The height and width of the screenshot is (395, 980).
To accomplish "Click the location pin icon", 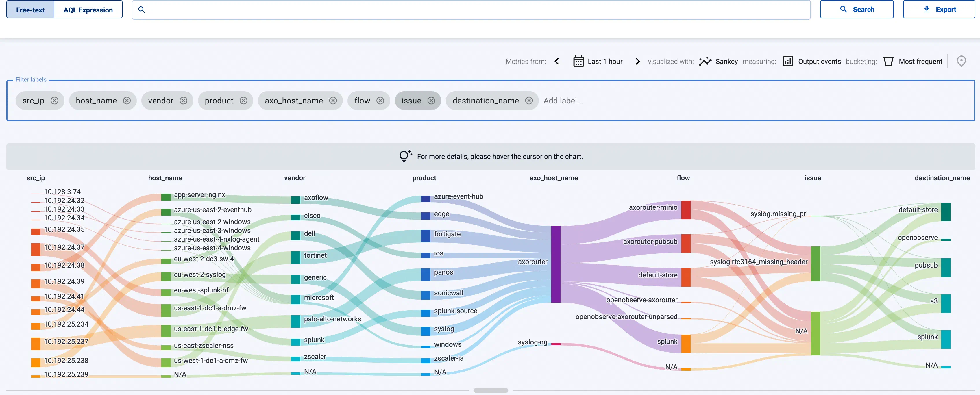I will coord(961,61).
